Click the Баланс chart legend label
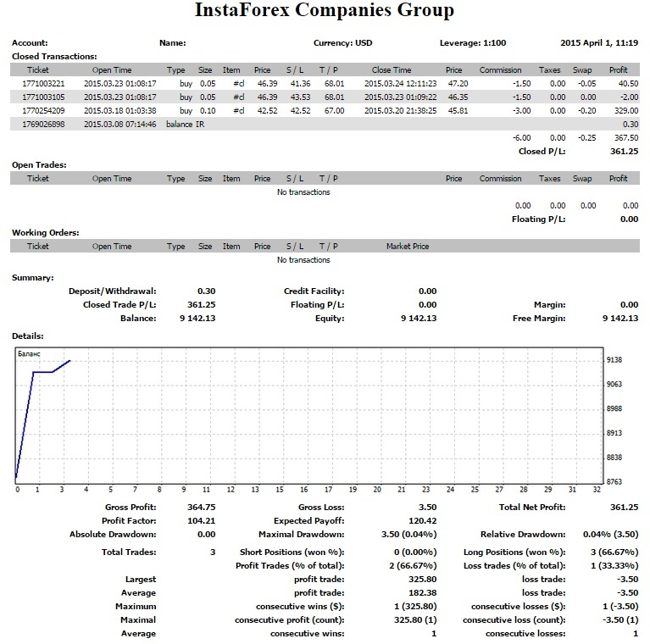Viewport: 650px width, 644px height. coord(29,354)
